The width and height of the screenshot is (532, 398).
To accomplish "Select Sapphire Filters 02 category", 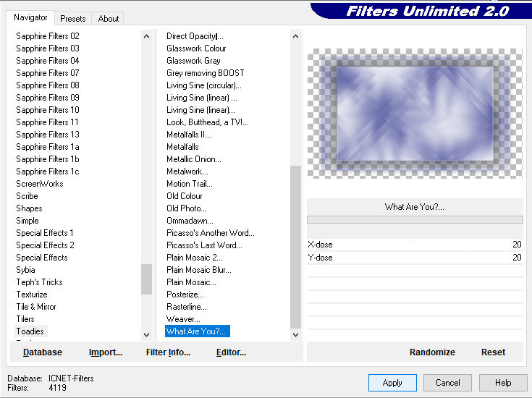I will coord(48,36).
